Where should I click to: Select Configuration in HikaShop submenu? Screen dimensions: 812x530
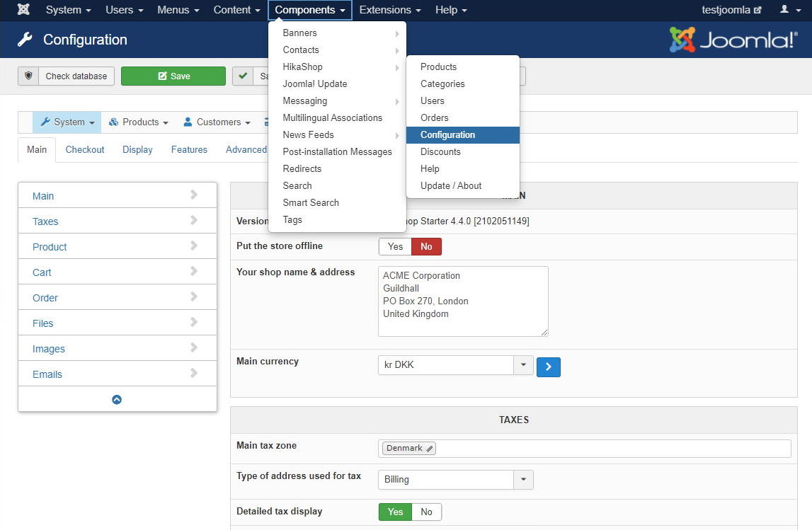tap(463, 135)
